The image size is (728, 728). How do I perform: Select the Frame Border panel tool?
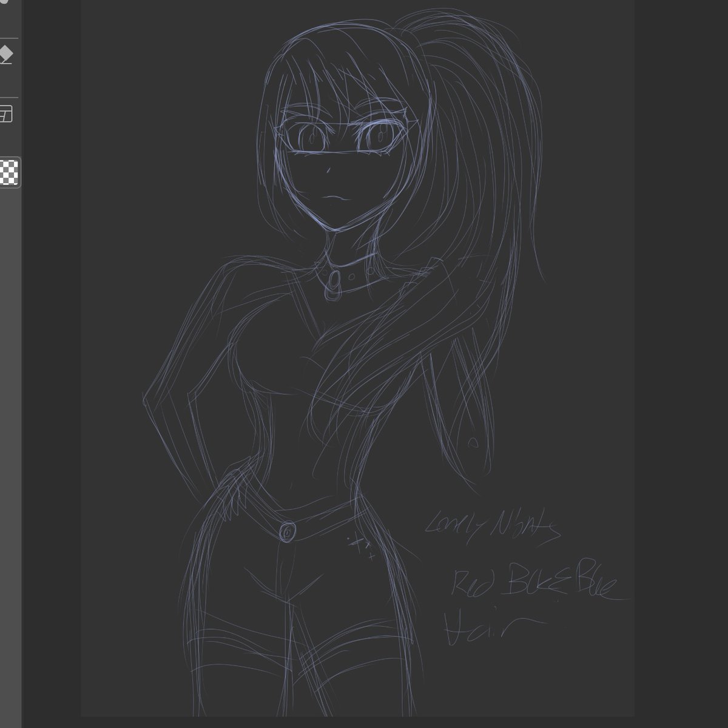[x=6, y=113]
